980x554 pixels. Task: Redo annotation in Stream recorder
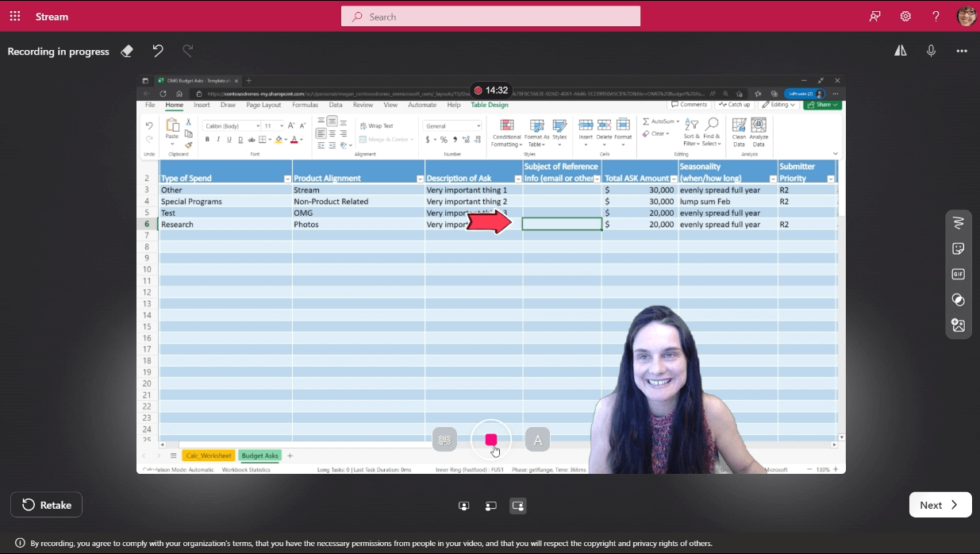coord(188,51)
